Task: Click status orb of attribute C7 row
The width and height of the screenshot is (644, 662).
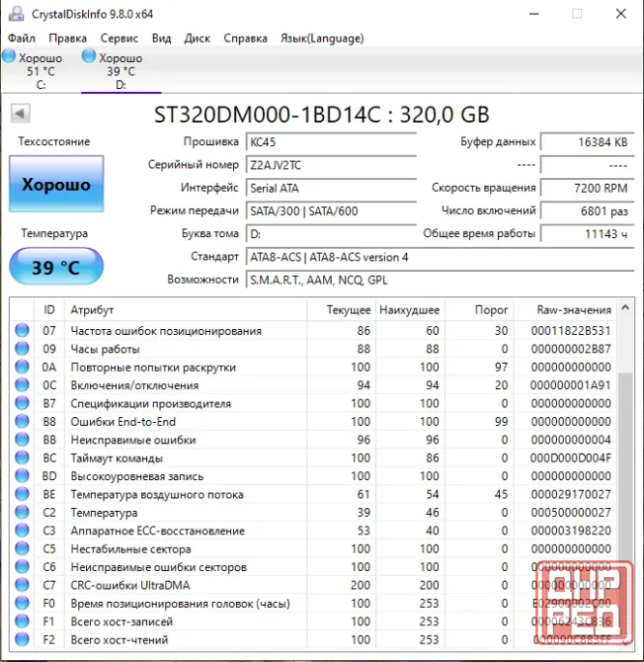Action: click(22, 584)
